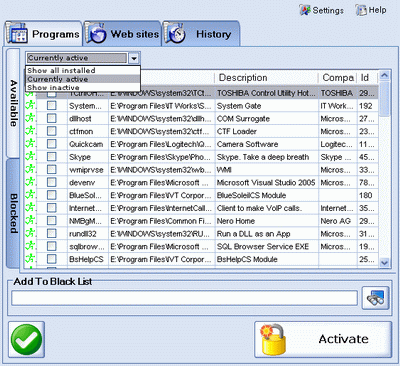
Task: Select the Programs tab
Action: point(43,34)
